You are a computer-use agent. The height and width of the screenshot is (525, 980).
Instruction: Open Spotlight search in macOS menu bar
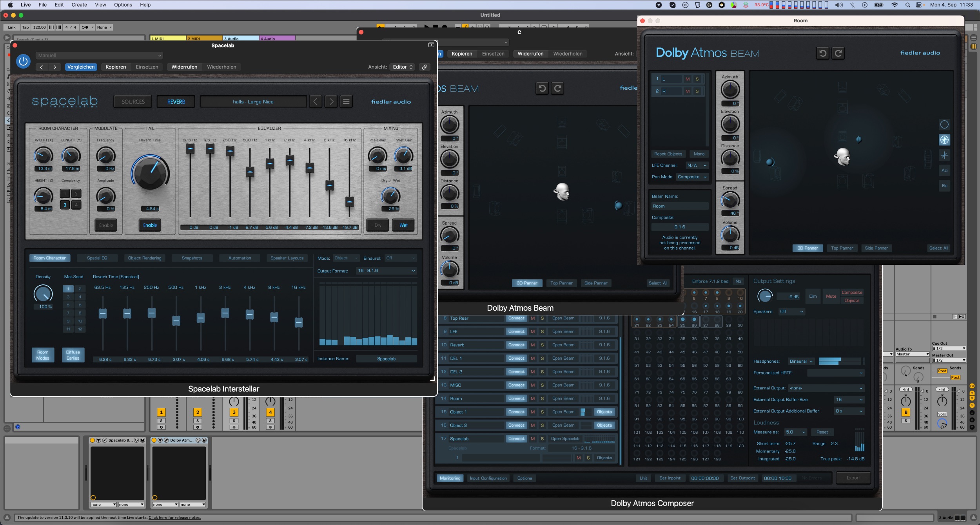[x=907, y=5]
